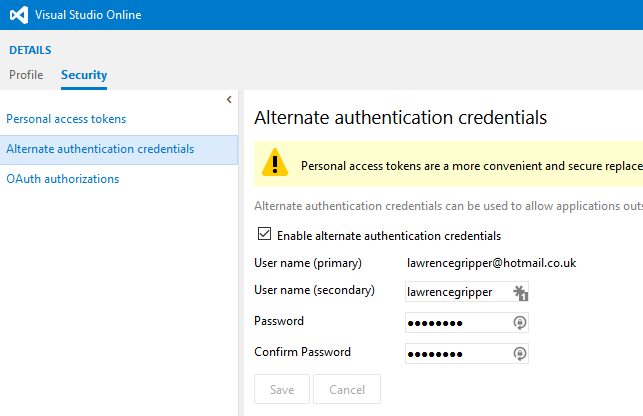Click the icon inside secondary user name field
This screenshot has height=416, width=643.
(519, 292)
